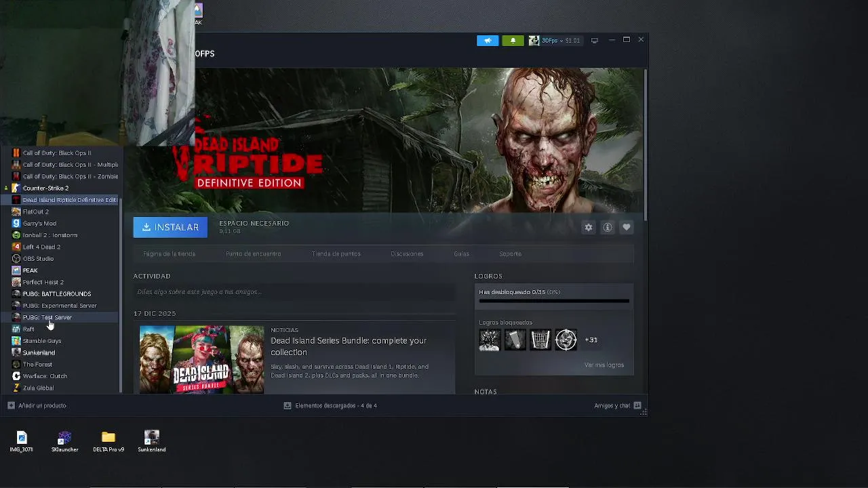Click the activity input 'Diles algo sobre este juego'
The height and width of the screenshot is (488, 868).
tap(294, 292)
